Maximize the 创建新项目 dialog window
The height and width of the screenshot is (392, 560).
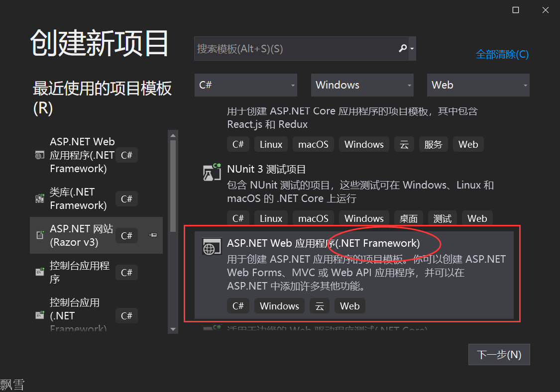515,10
